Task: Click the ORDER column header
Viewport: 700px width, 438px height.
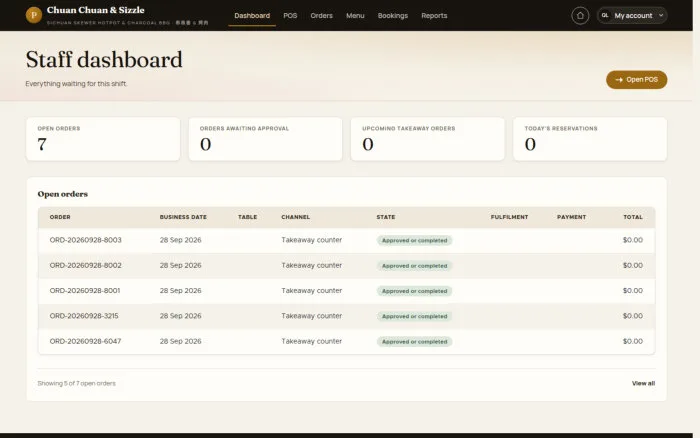Action: (x=60, y=217)
